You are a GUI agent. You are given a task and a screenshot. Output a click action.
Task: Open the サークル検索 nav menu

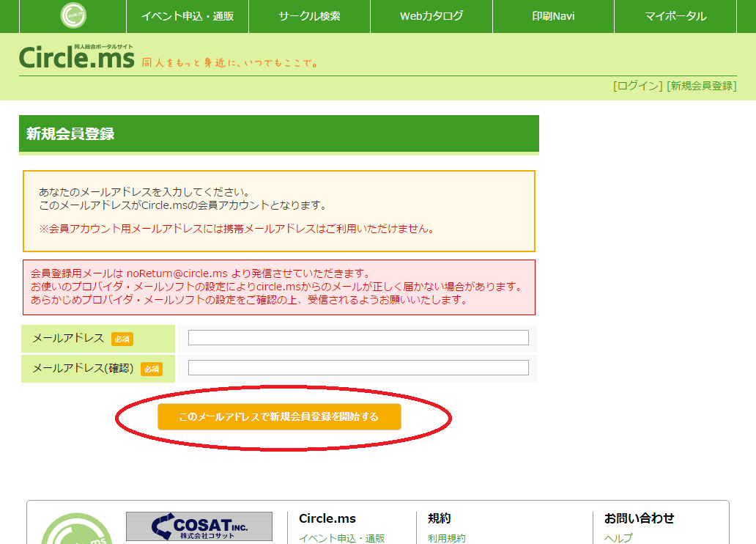click(x=310, y=16)
